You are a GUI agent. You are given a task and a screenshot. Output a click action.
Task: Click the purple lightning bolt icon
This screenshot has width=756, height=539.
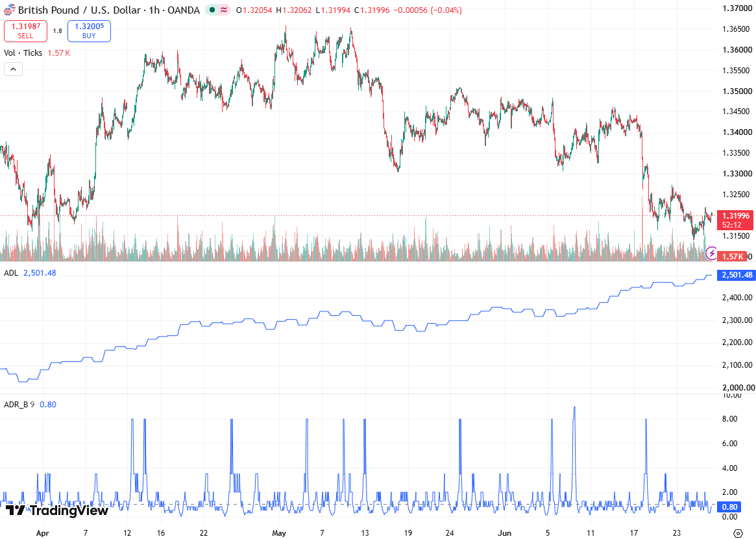click(711, 253)
